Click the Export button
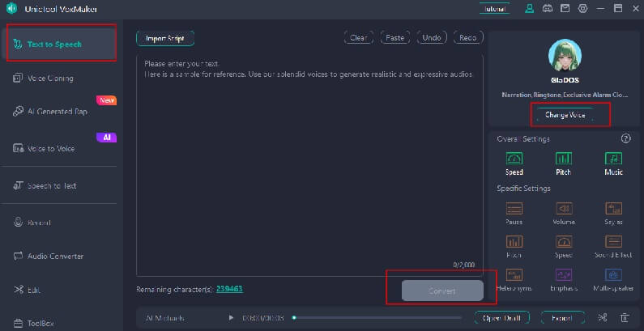 pyautogui.click(x=562, y=318)
